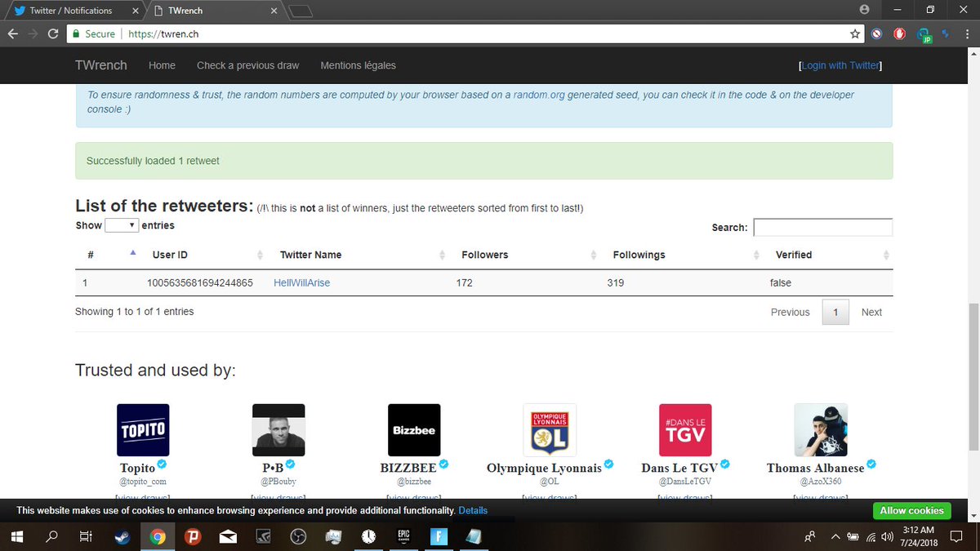This screenshot has height=551, width=980.
Task: Sort table by Twitter Name column
Action: [360, 255]
